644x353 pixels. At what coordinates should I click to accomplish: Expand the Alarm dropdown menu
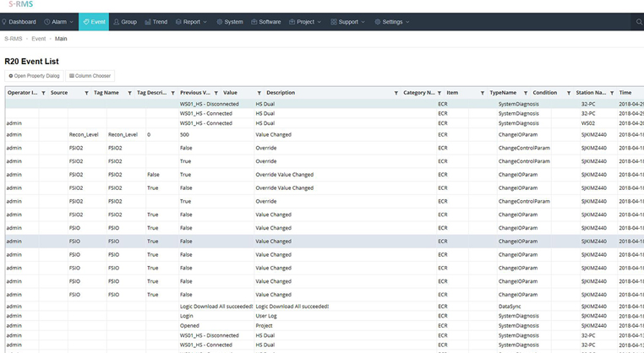pos(58,22)
